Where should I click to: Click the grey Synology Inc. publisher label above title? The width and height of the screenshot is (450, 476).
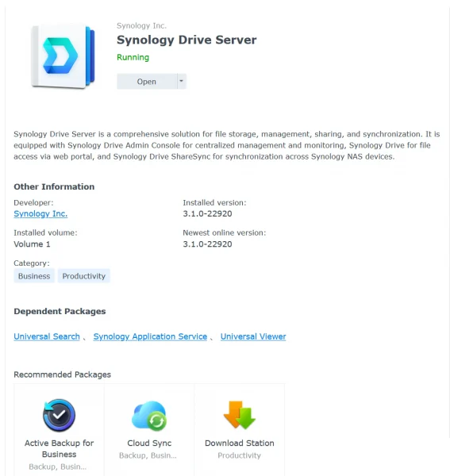(141, 26)
